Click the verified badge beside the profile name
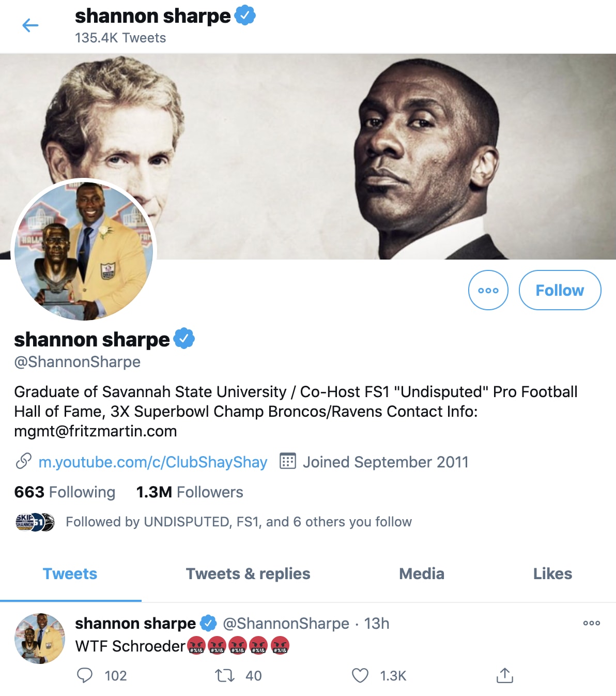The height and width of the screenshot is (696, 616). coord(184,339)
